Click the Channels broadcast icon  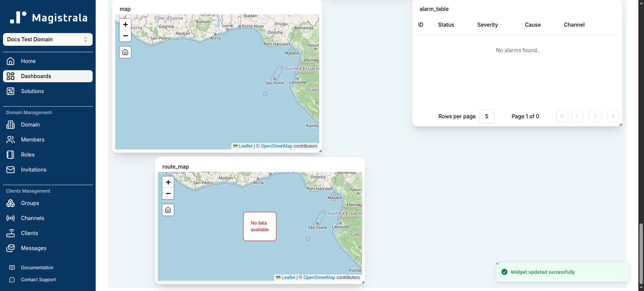coord(11,218)
